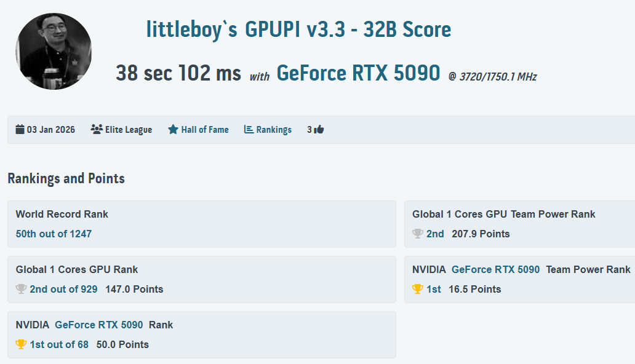Select the Elite League people icon
The image size is (635, 364).
tap(95, 129)
